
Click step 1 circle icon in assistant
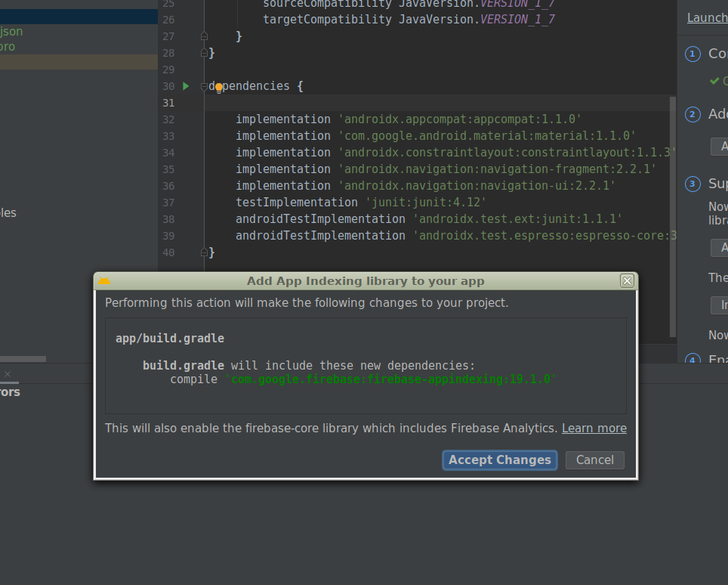(693, 54)
